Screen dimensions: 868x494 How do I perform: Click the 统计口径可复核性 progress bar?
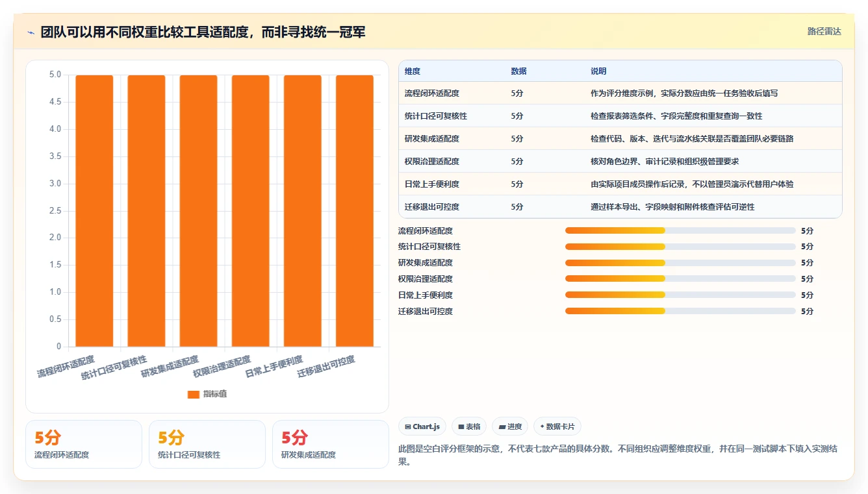click(x=680, y=247)
